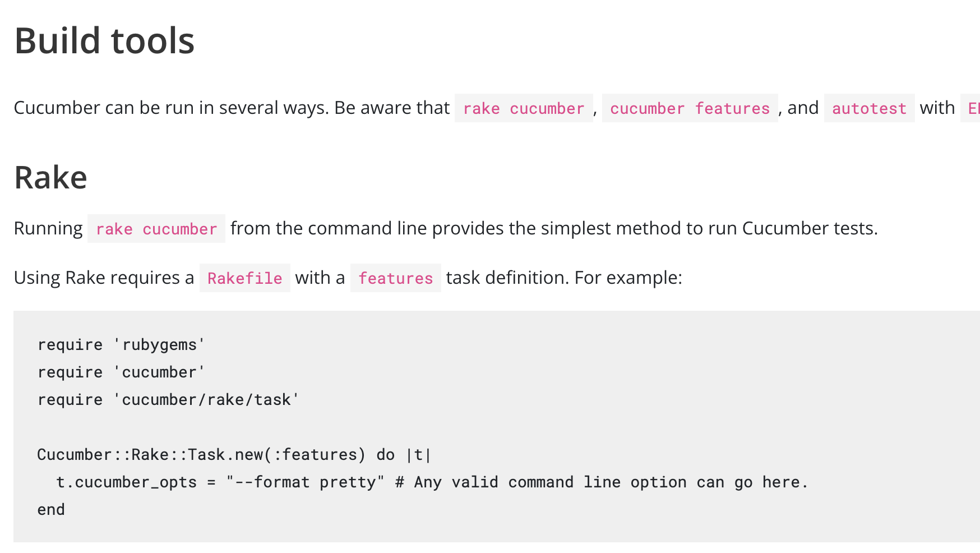Click the require 'cucumber' code line
Screen dimensions: 980x553
[122, 372]
